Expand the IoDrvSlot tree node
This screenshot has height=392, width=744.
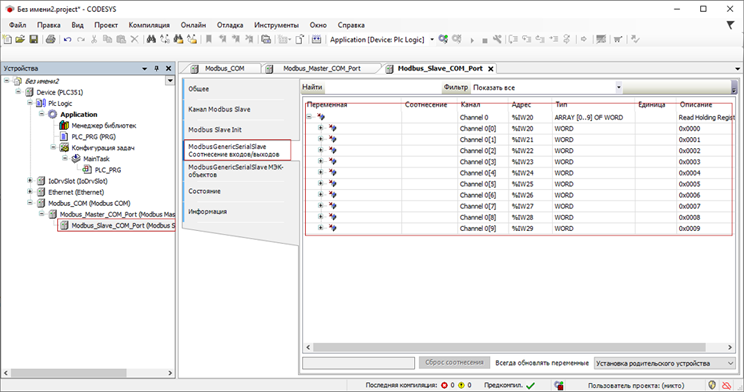tap(30, 180)
